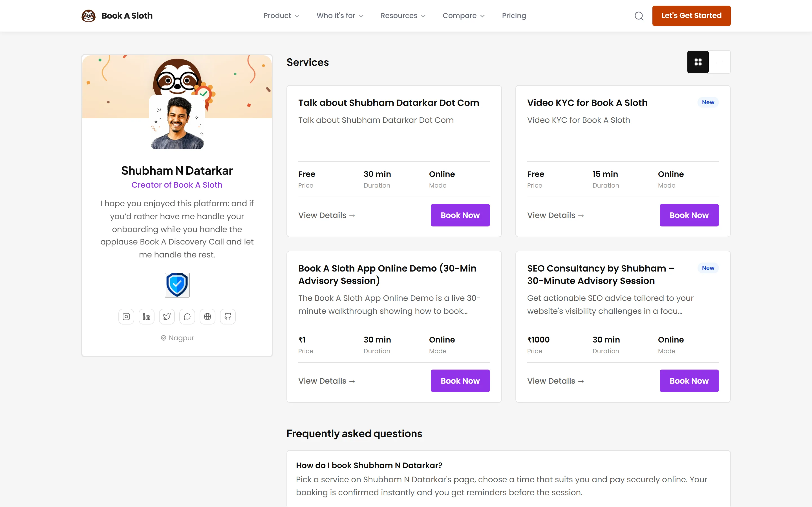Switch services to list view
Viewport: 812px width, 507px height.
720,62
